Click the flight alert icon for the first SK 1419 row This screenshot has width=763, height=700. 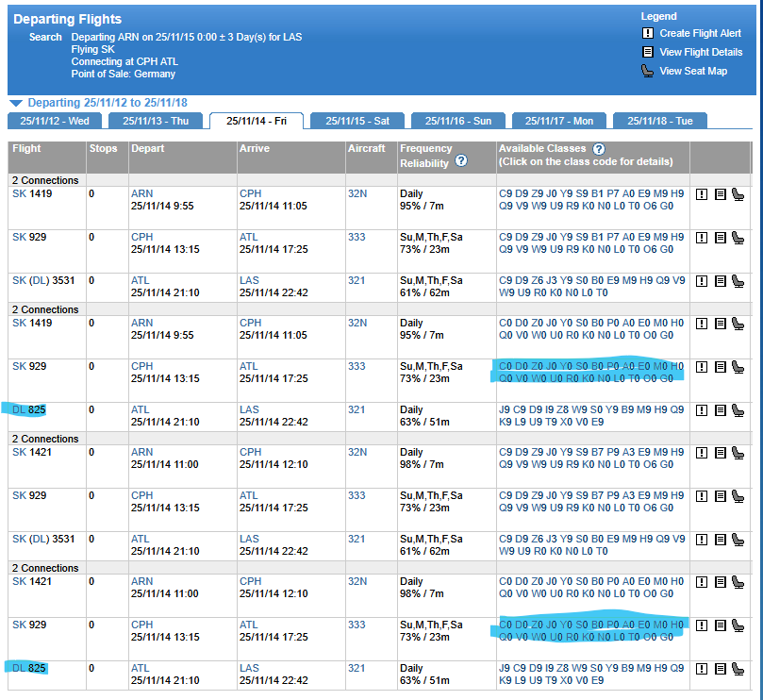click(702, 194)
